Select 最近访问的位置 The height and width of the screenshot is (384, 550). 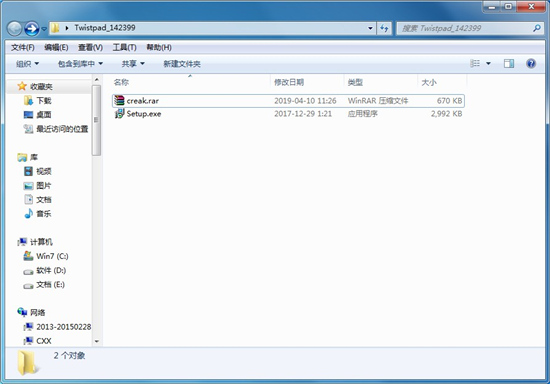[x=62, y=129]
